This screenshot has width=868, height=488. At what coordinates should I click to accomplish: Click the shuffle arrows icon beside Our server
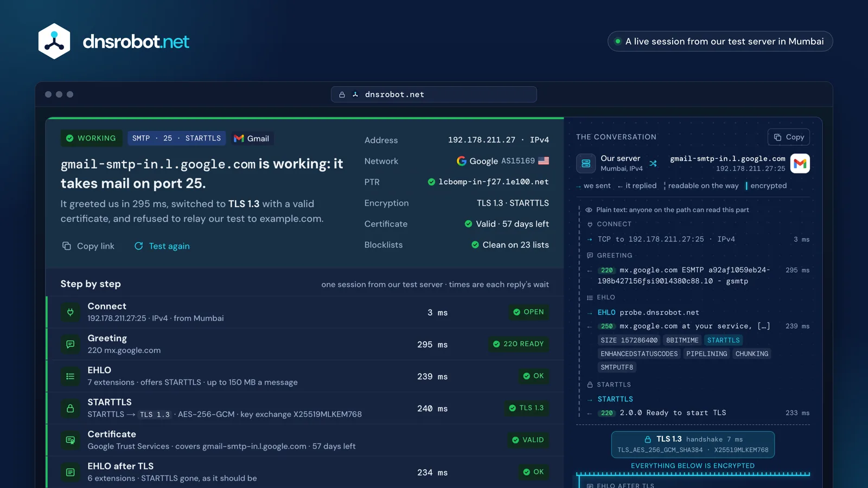(x=653, y=163)
